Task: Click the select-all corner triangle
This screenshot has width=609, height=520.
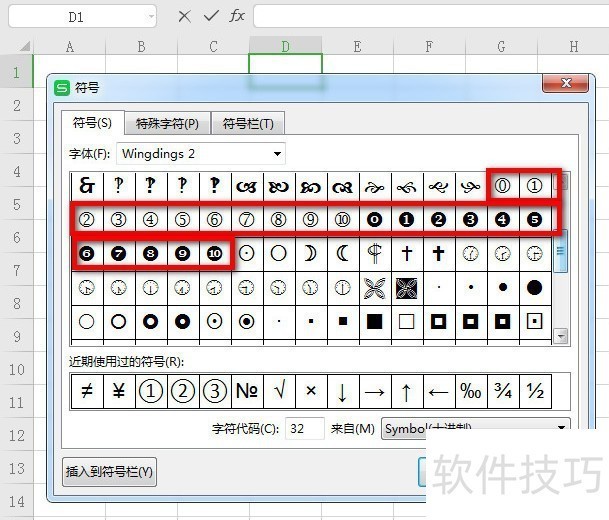Action: click(25, 47)
